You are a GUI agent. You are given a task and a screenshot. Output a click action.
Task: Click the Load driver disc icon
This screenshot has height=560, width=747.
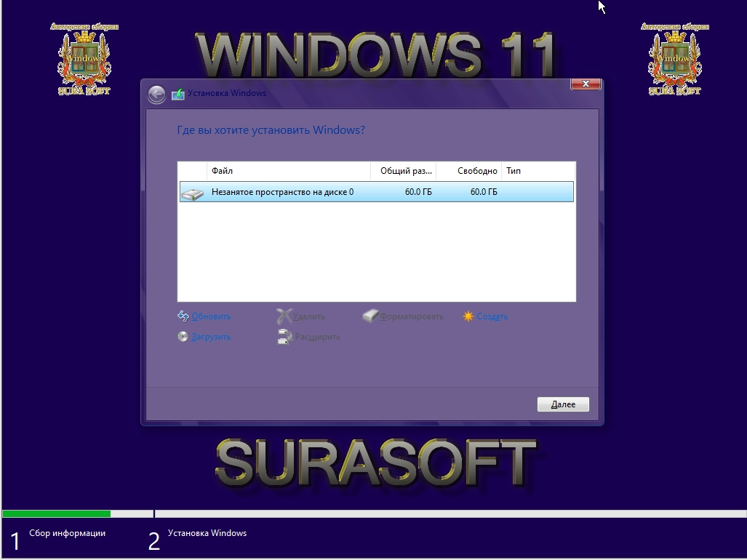coord(183,337)
